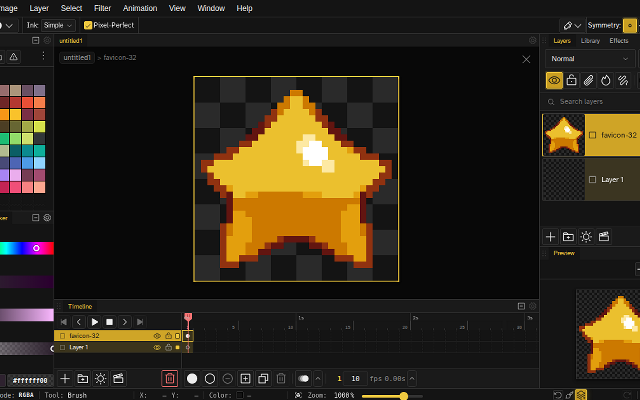Delete the layer with the red trash icon

[170, 379]
